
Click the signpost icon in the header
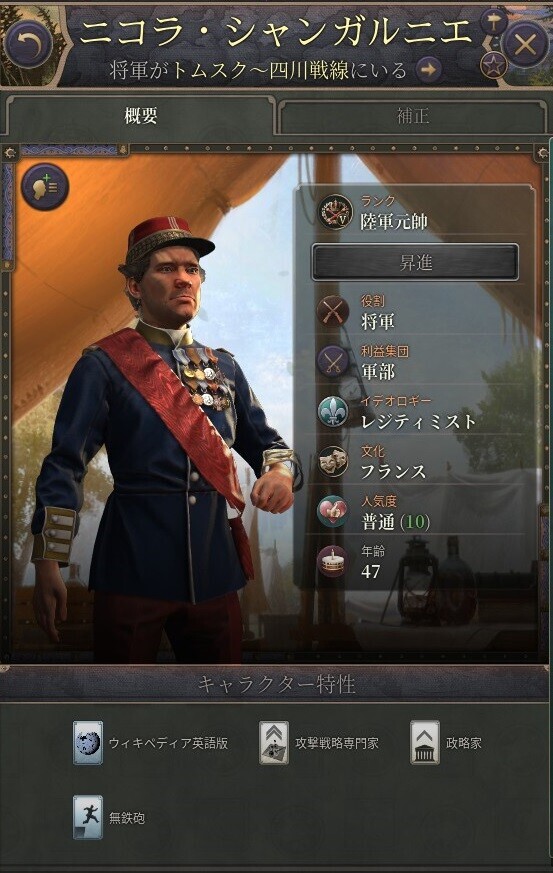point(493,22)
